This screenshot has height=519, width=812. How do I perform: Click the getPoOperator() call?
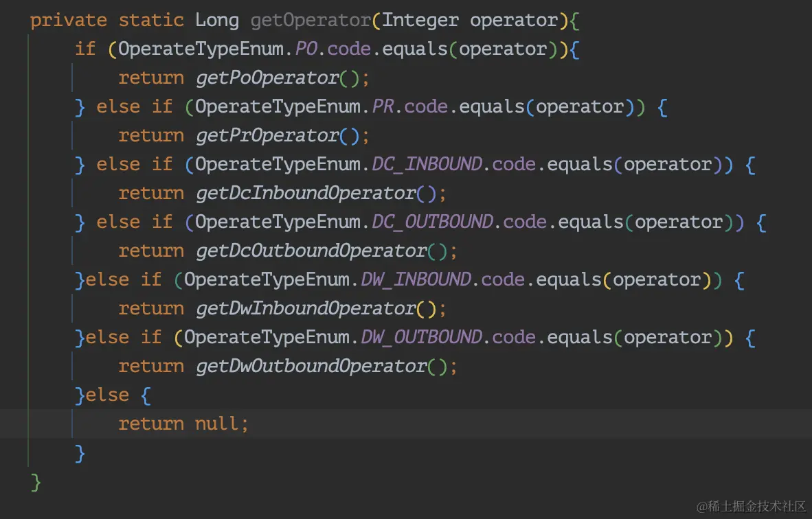(278, 78)
